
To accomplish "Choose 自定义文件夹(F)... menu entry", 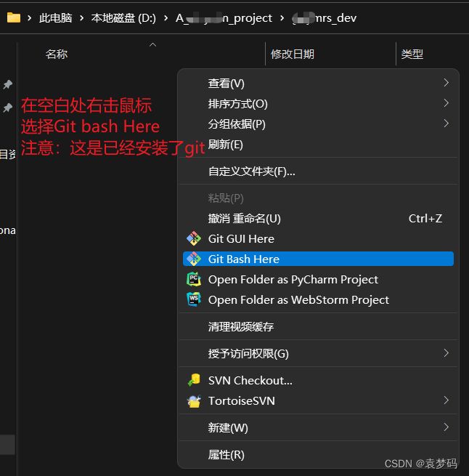I will (x=318, y=172).
